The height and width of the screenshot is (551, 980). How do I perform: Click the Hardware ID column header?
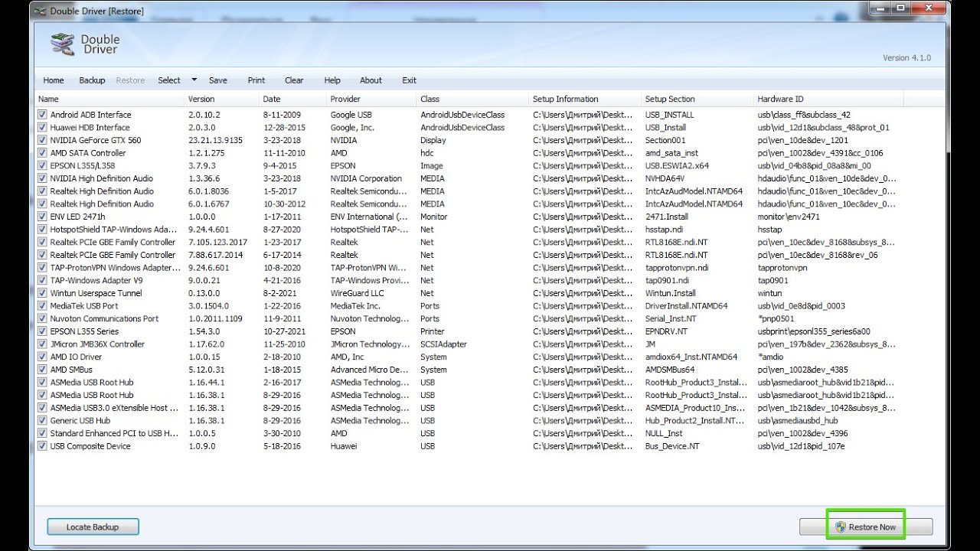(828, 99)
